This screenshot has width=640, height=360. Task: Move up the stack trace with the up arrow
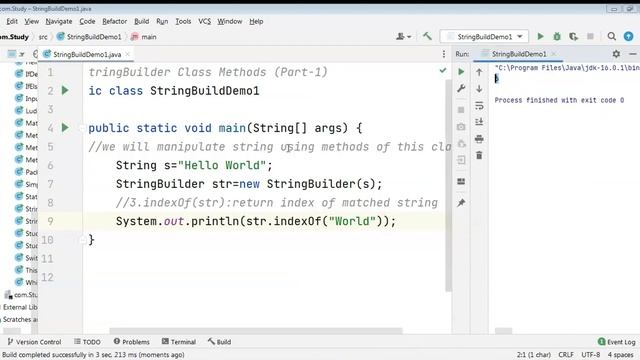[x=479, y=72]
